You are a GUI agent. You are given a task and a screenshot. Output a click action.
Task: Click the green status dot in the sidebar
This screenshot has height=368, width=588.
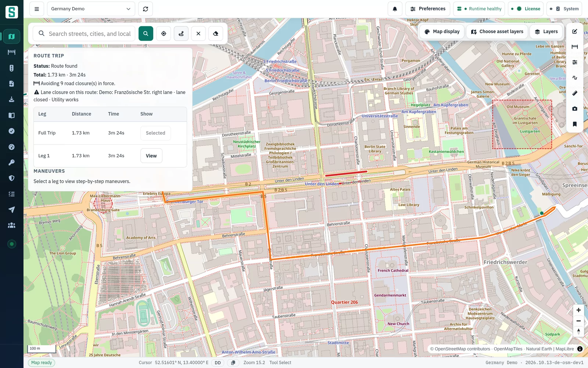tap(12, 244)
